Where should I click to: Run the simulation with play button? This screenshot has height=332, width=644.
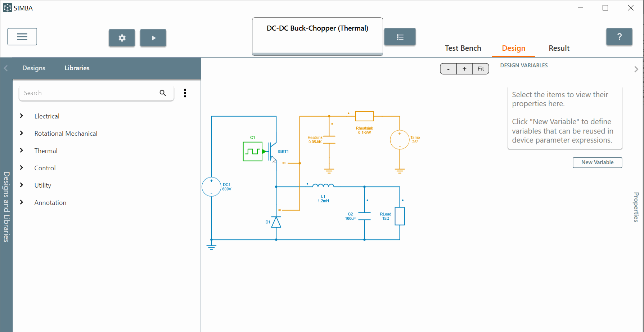(x=153, y=38)
